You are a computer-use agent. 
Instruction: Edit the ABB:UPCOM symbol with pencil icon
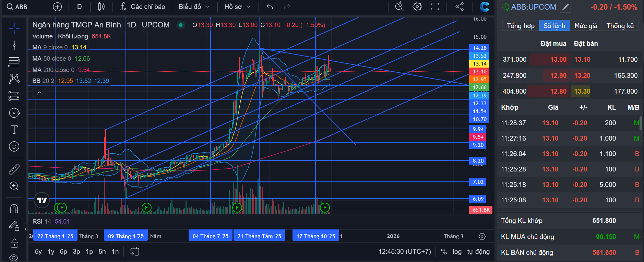[x=565, y=7]
